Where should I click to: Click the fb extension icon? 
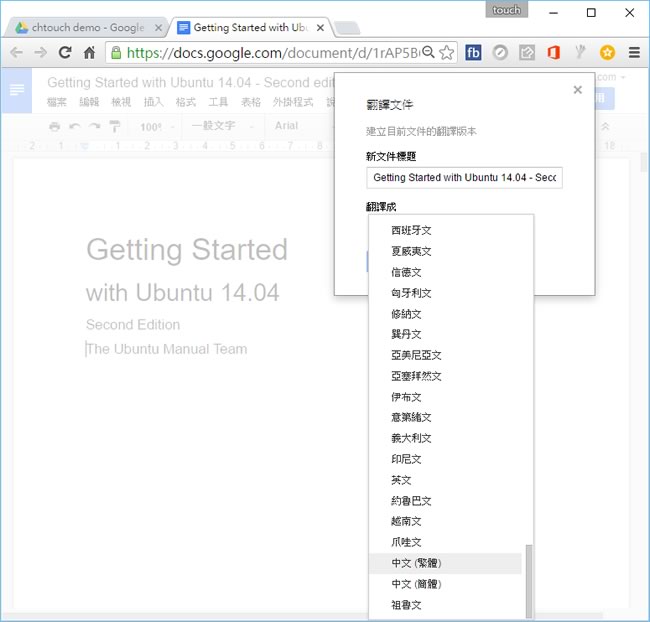tap(473, 53)
